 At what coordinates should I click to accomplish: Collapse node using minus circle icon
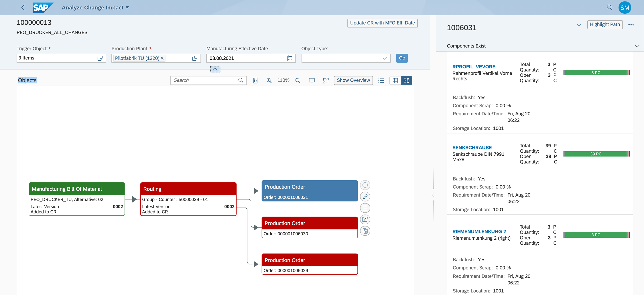[x=365, y=185]
